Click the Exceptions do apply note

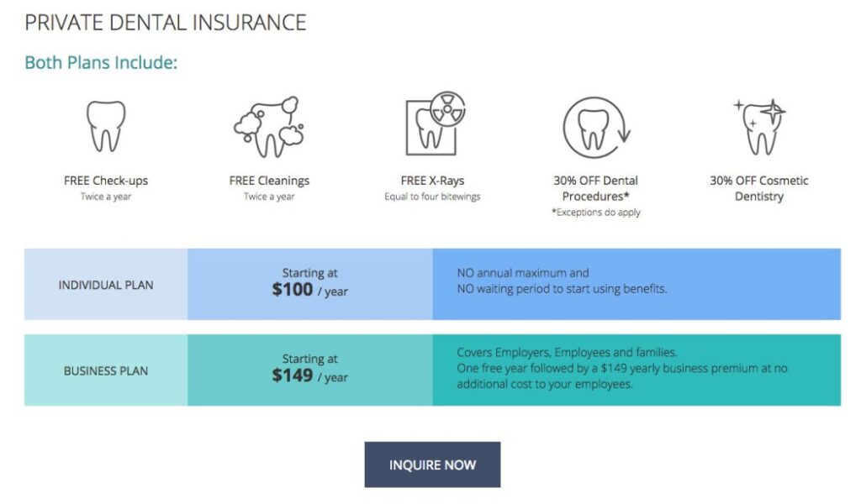[x=597, y=213]
